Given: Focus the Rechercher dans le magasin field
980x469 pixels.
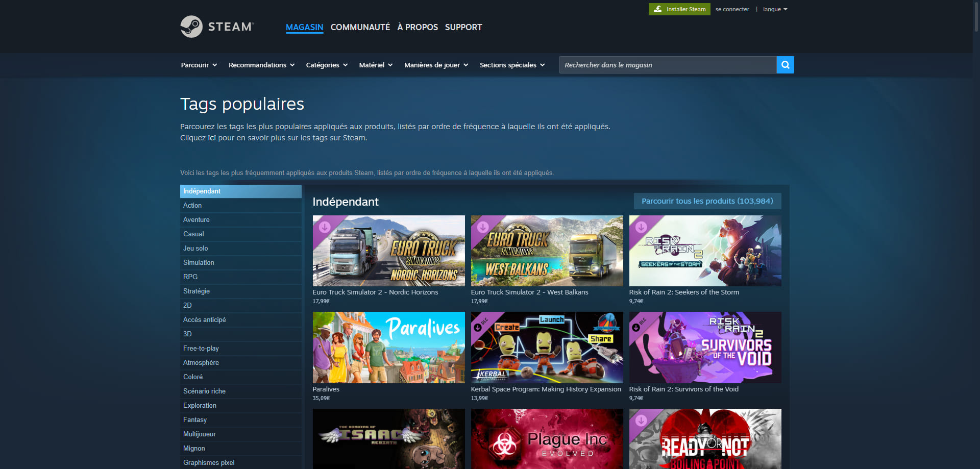Looking at the screenshot, I should pos(668,65).
